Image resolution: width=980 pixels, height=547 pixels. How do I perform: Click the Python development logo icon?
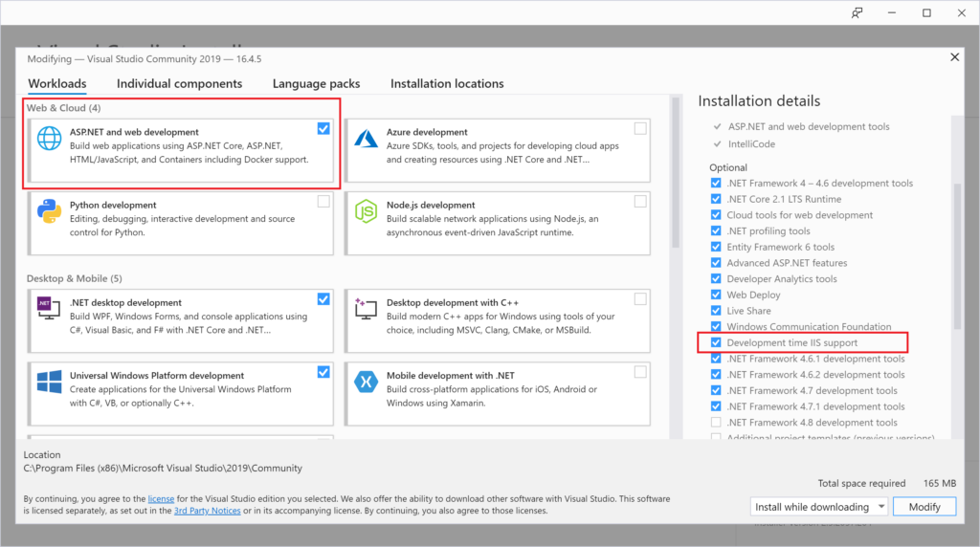(x=50, y=211)
